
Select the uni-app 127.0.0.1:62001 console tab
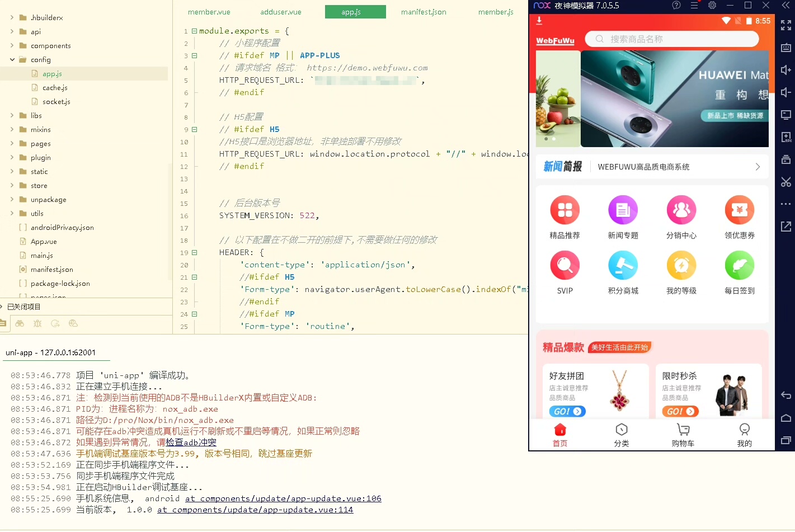coord(51,352)
